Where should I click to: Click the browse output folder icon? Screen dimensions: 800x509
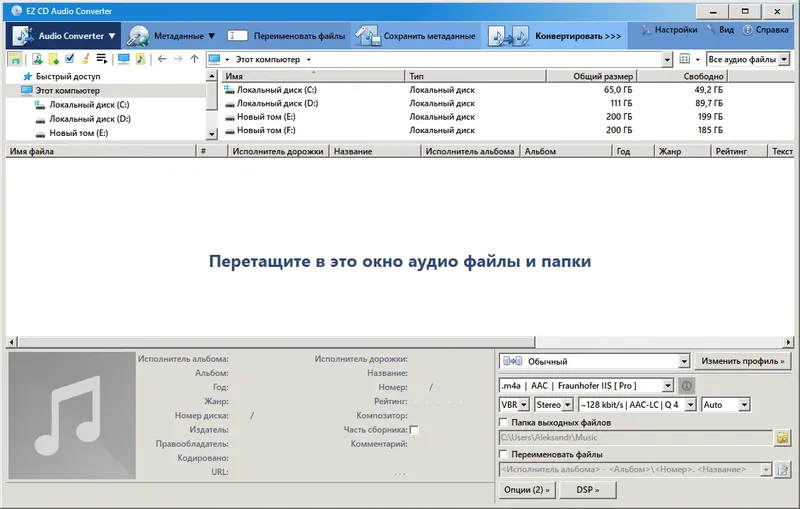coord(782,438)
